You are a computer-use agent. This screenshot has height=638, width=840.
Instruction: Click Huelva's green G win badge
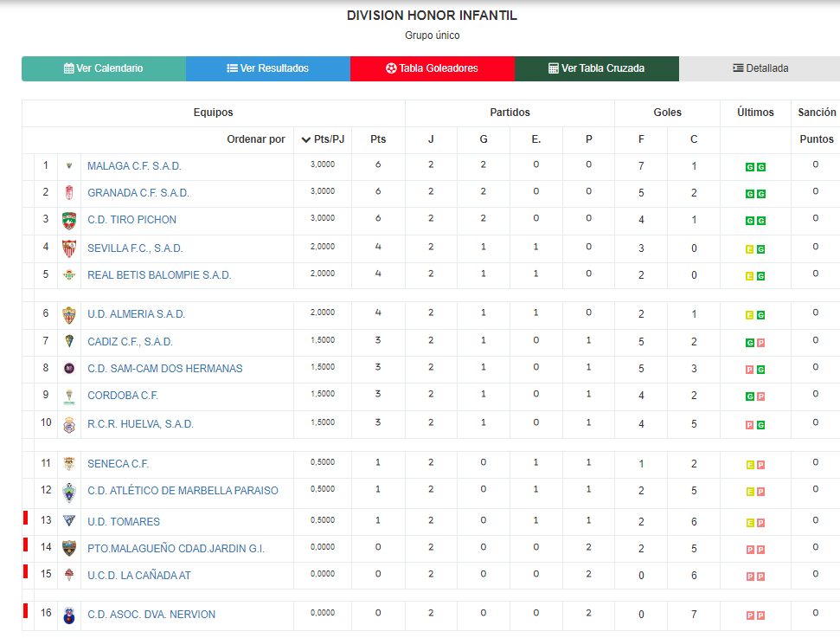[760, 425]
